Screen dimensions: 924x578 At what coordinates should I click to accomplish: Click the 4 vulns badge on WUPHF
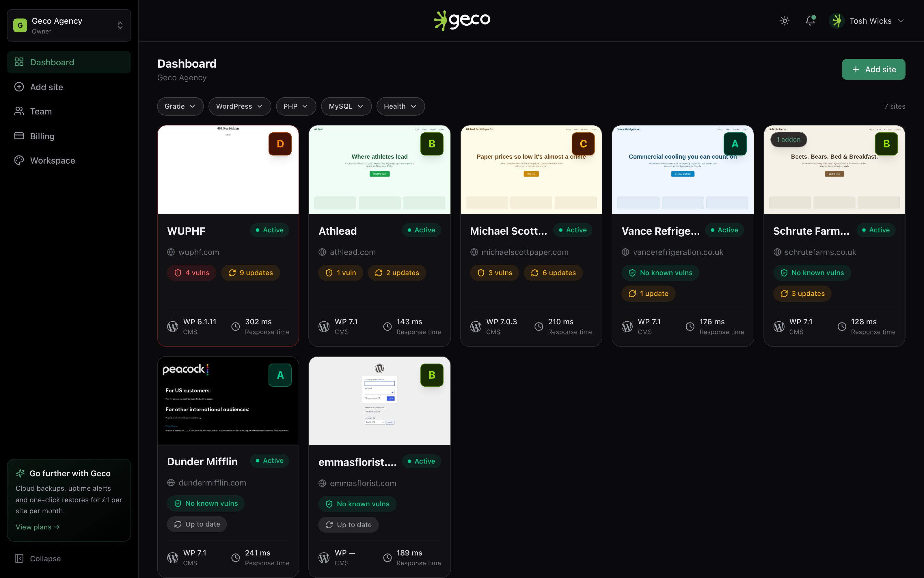click(x=192, y=273)
